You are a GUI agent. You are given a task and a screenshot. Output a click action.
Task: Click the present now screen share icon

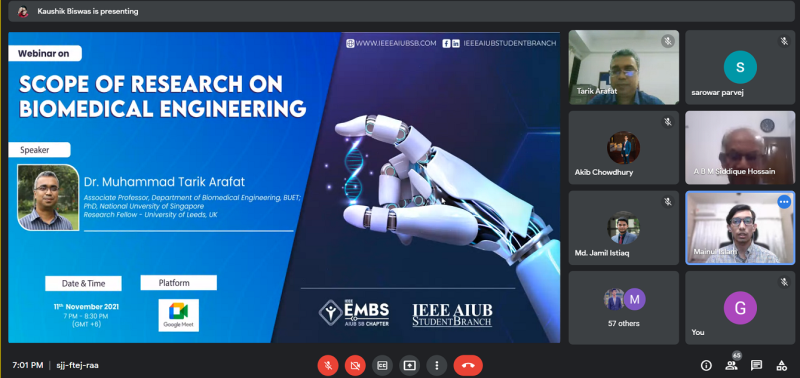(410, 366)
